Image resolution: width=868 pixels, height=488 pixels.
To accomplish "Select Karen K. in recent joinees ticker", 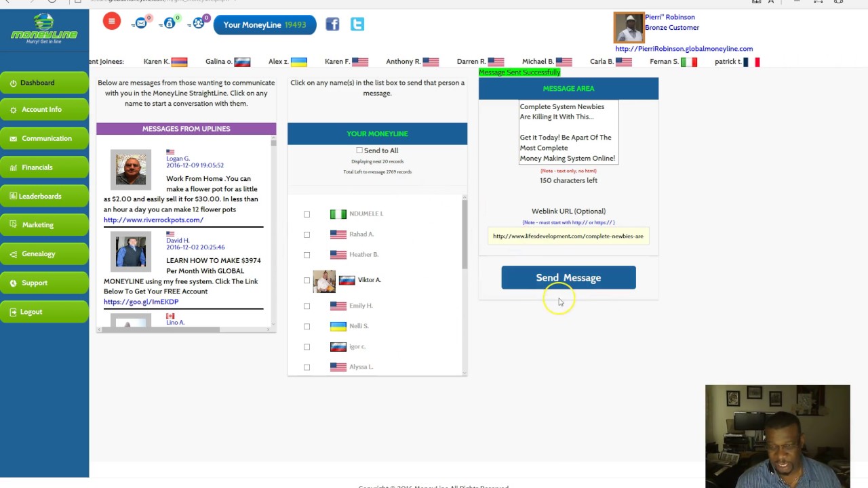I will click(165, 62).
